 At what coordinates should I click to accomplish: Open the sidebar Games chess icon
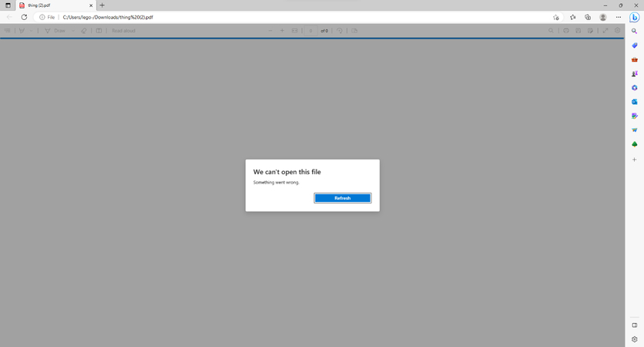pyautogui.click(x=634, y=73)
